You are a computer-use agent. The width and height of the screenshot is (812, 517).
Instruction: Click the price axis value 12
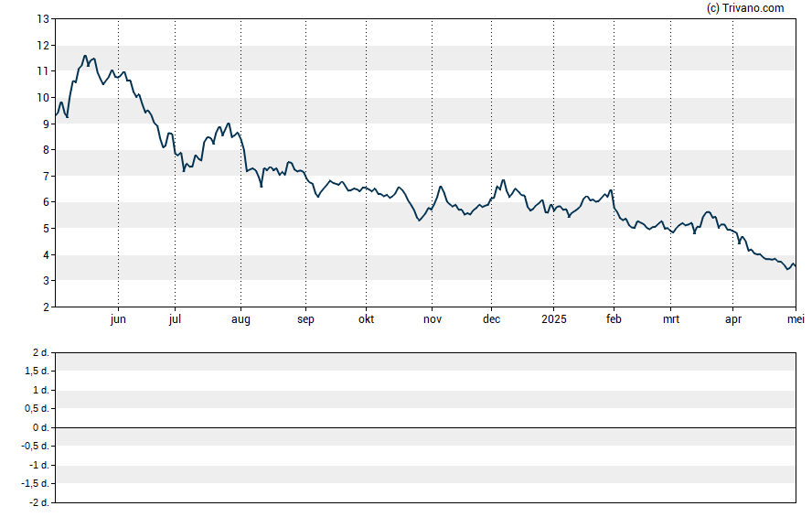click(43, 46)
